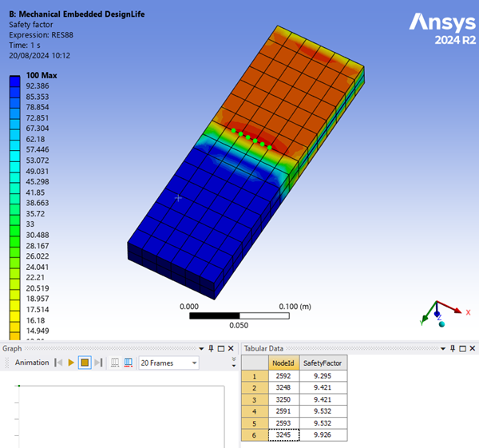Click legend value 24.041
479x448 pixels.
point(38,267)
